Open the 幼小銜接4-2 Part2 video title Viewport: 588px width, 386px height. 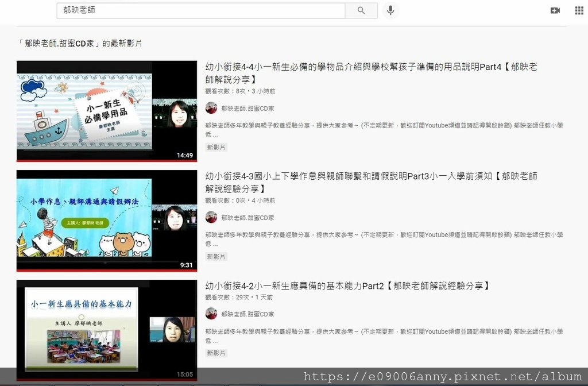point(347,286)
